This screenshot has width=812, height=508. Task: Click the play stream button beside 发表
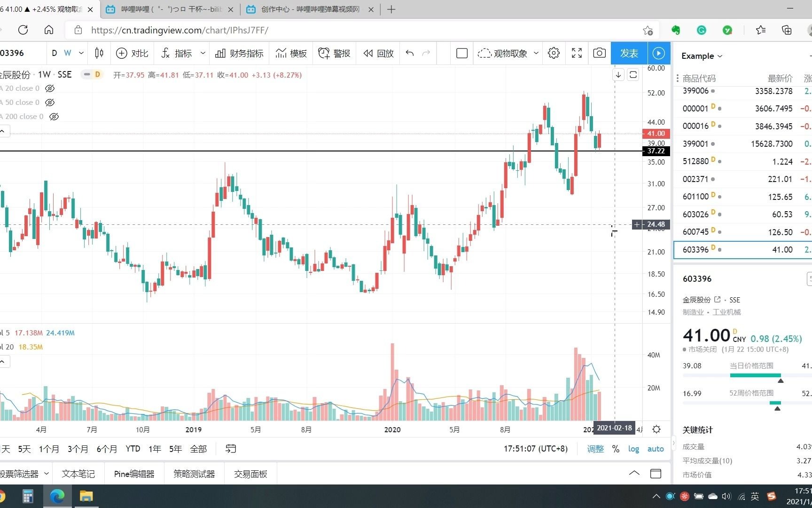click(x=659, y=53)
